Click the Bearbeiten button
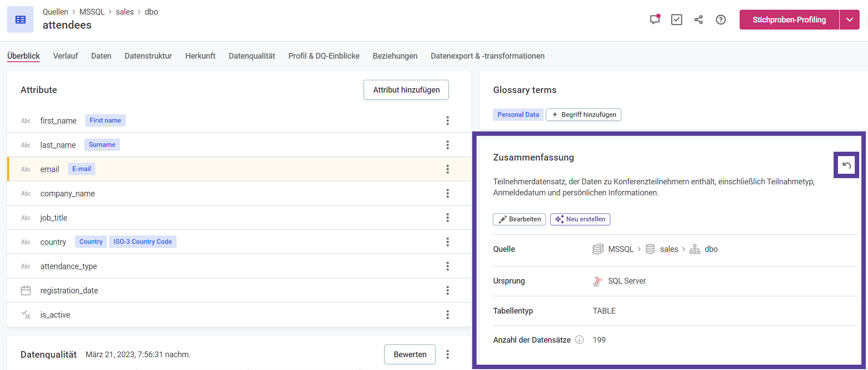 coord(519,219)
